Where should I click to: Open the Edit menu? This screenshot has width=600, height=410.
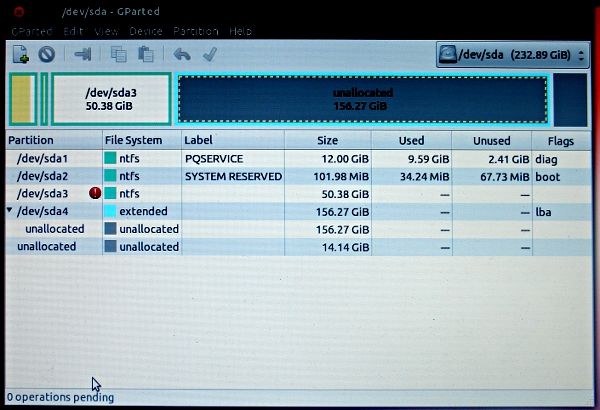(73, 31)
